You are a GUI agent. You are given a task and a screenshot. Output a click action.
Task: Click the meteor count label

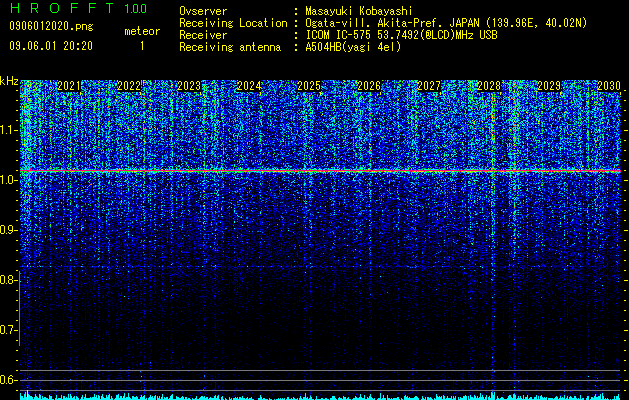(142, 31)
